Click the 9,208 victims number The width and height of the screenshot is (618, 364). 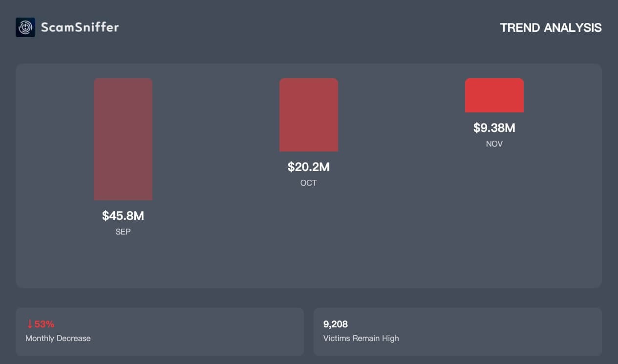336,324
